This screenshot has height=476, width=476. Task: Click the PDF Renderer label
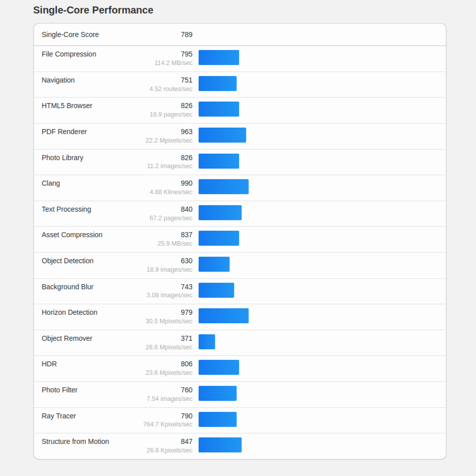(64, 132)
